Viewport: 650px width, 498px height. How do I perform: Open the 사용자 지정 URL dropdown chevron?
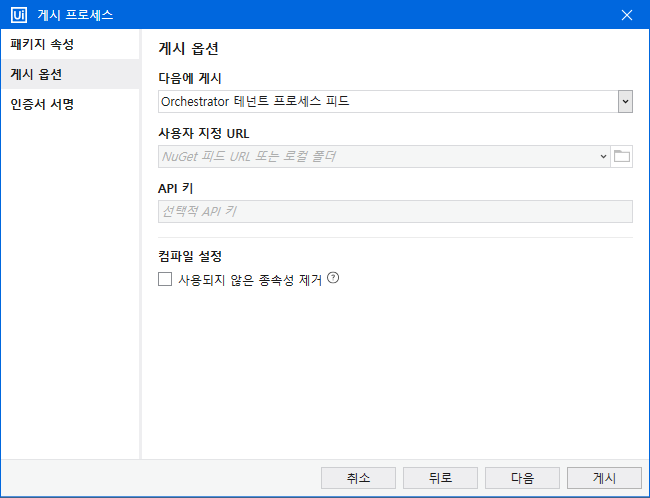(x=603, y=156)
